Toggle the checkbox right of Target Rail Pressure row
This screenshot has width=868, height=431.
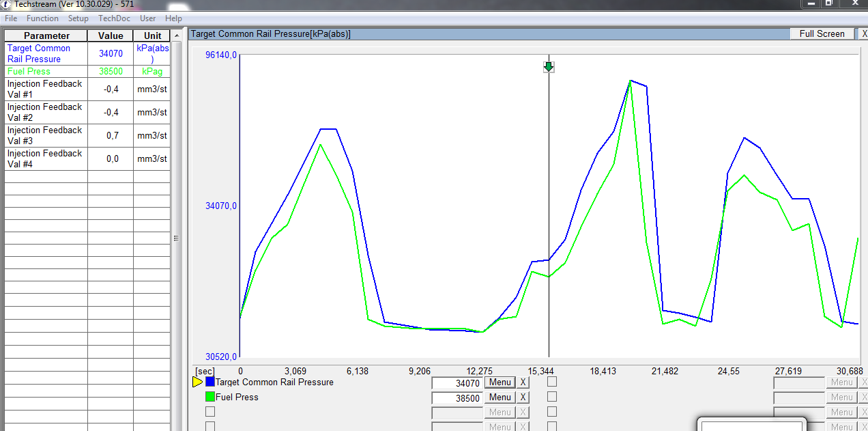pyautogui.click(x=552, y=383)
